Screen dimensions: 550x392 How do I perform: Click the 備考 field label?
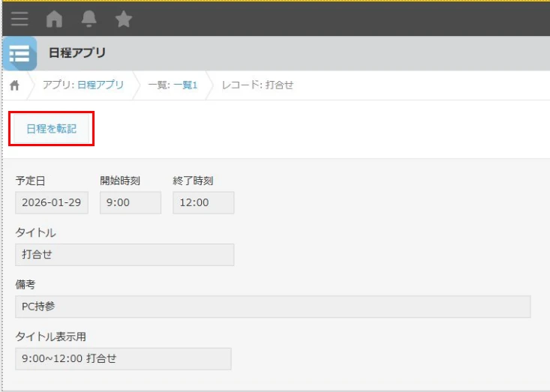26,285
